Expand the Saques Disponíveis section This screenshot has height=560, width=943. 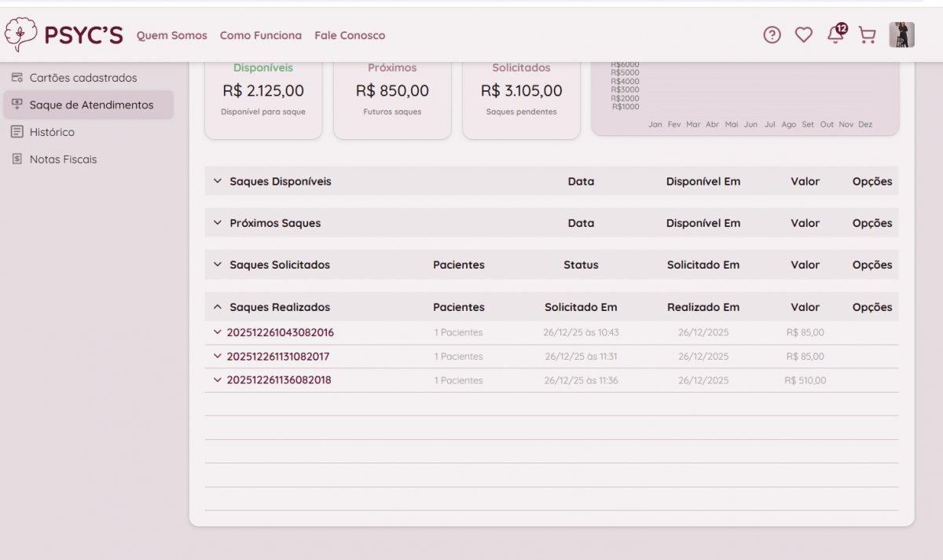tap(218, 181)
